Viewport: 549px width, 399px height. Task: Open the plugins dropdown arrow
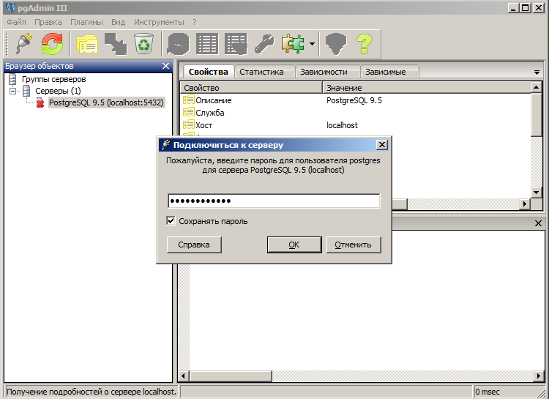point(312,44)
